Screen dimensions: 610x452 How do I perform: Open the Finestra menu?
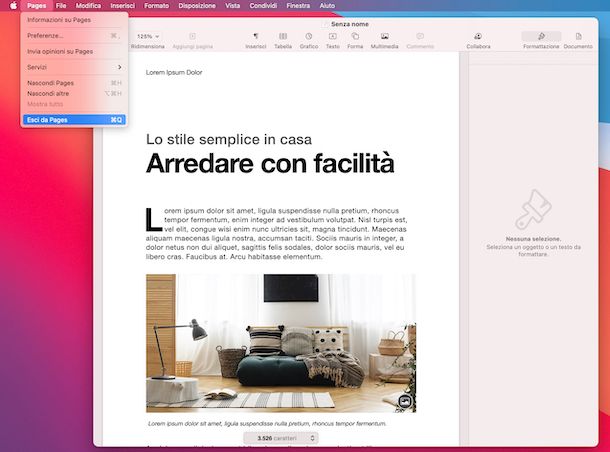(298, 5)
